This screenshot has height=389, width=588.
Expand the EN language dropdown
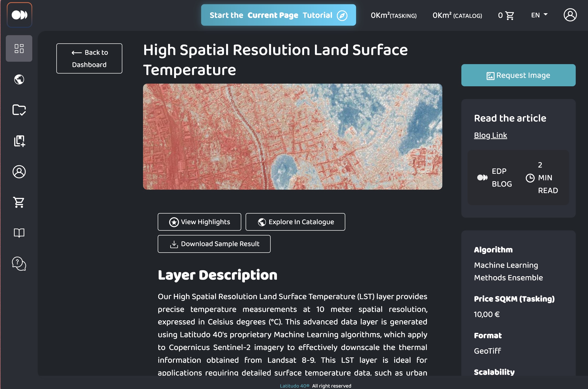click(x=539, y=15)
